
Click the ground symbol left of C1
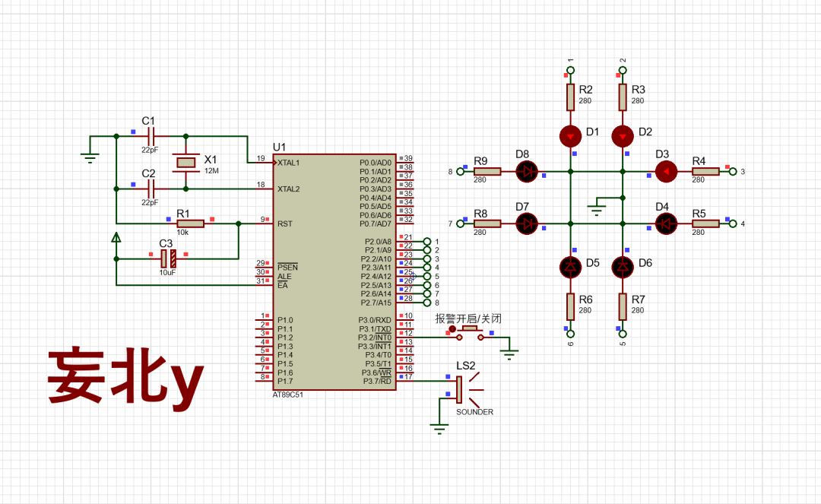click(x=90, y=157)
